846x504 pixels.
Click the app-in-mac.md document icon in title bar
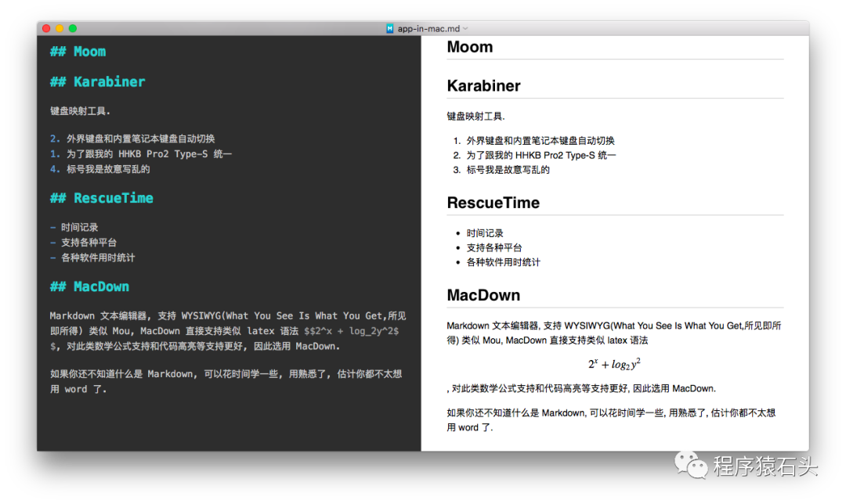389,29
